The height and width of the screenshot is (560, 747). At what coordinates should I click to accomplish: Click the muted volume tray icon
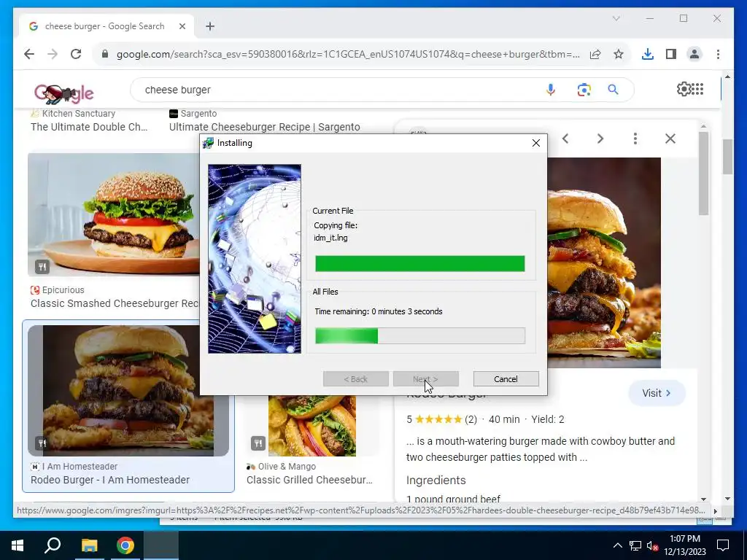652,545
